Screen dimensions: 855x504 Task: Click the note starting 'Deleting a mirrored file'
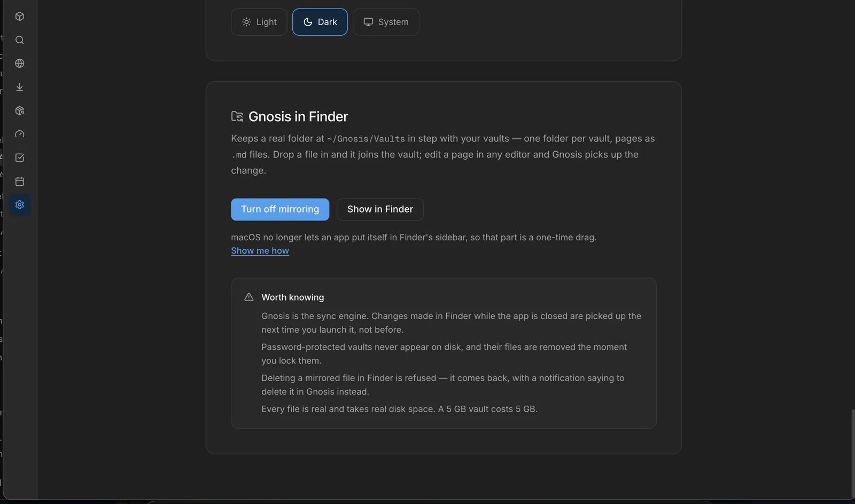click(443, 385)
